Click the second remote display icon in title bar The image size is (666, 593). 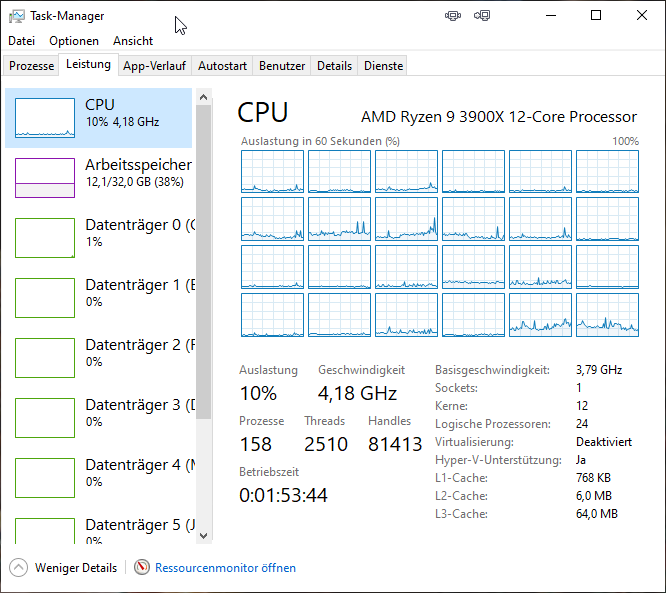482,16
